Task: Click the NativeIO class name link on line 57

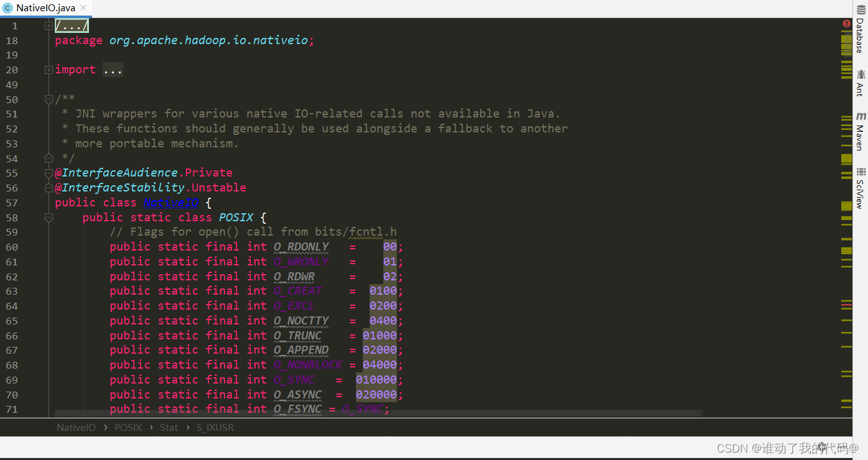Action: (x=171, y=203)
